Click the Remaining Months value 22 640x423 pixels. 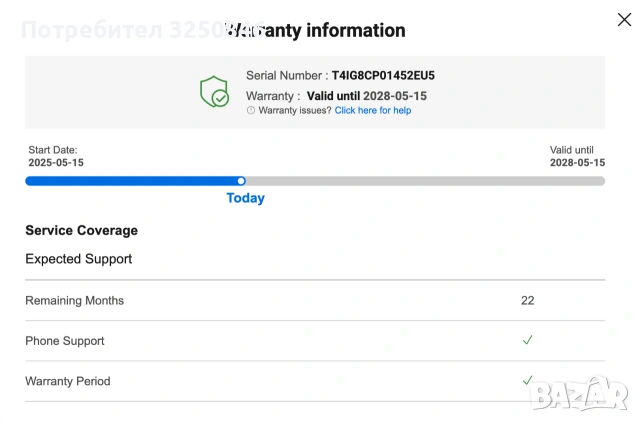(x=527, y=301)
